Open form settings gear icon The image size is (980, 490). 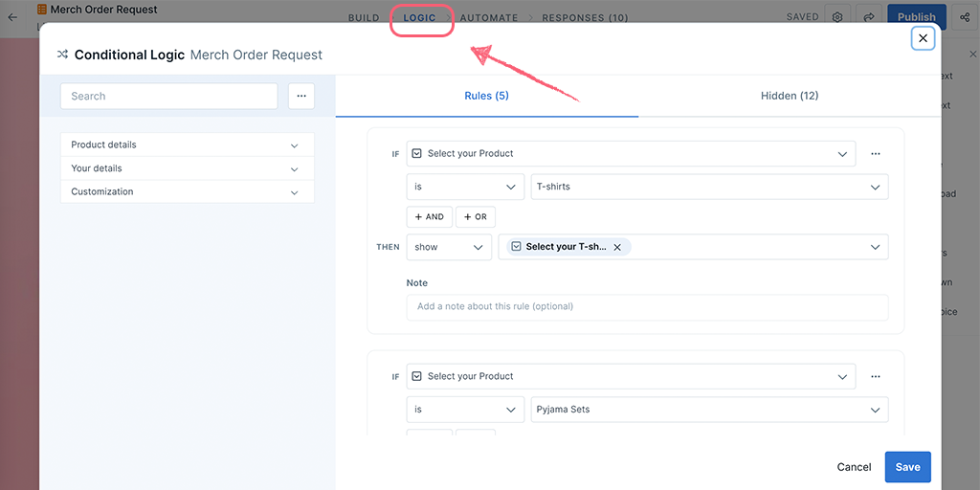(837, 17)
